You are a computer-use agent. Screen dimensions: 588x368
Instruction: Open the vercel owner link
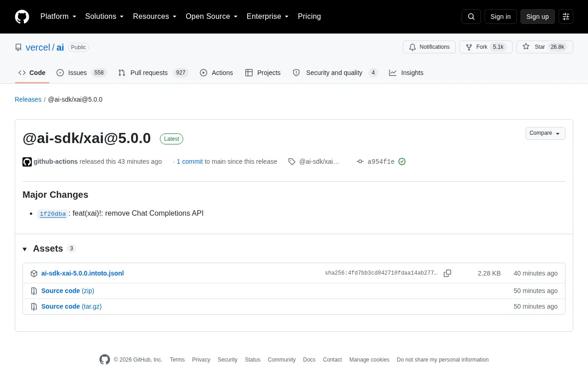(38, 47)
